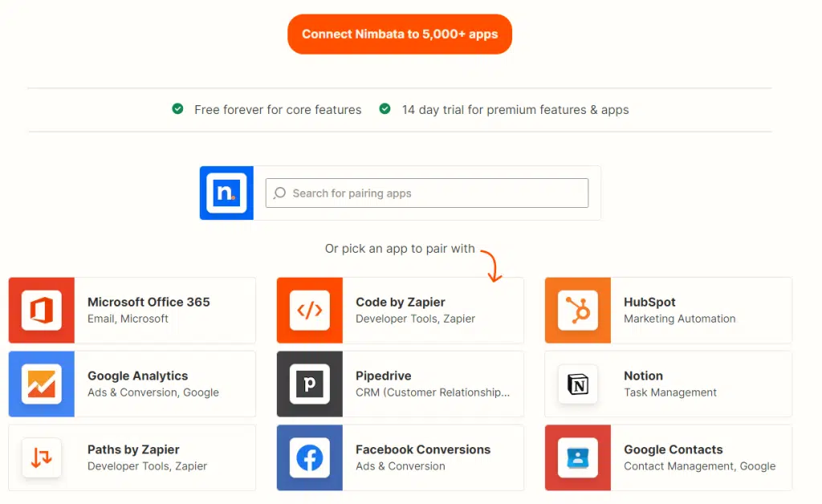Select the Facebook Conversions icon

(x=310, y=458)
